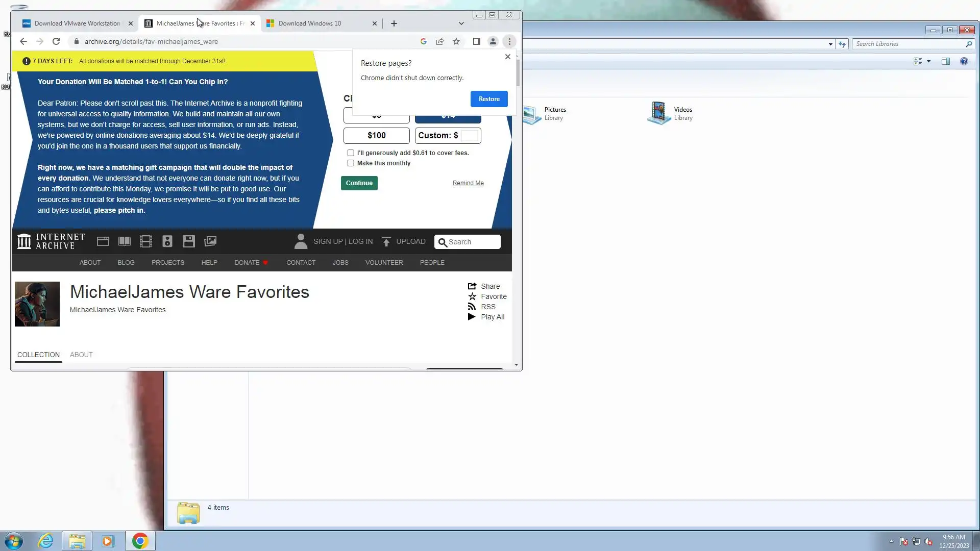
Task: Open the Internet Archive video film icon
Action: click(x=146, y=241)
